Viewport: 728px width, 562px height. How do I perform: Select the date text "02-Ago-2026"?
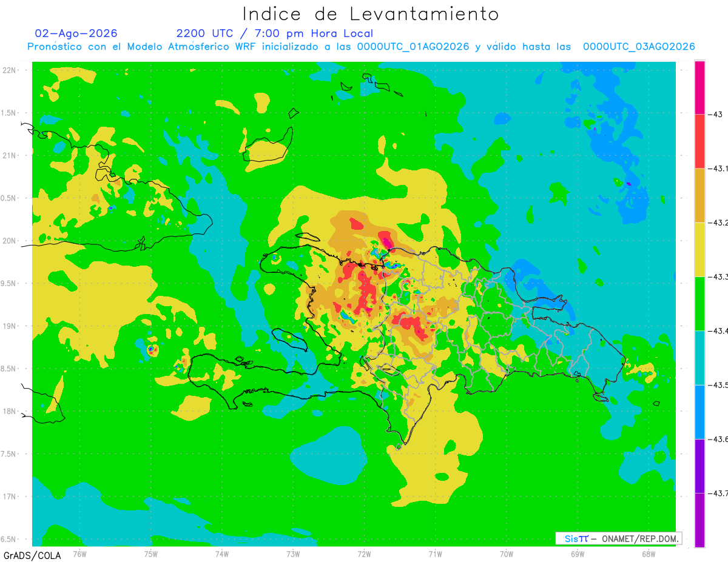(76, 33)
